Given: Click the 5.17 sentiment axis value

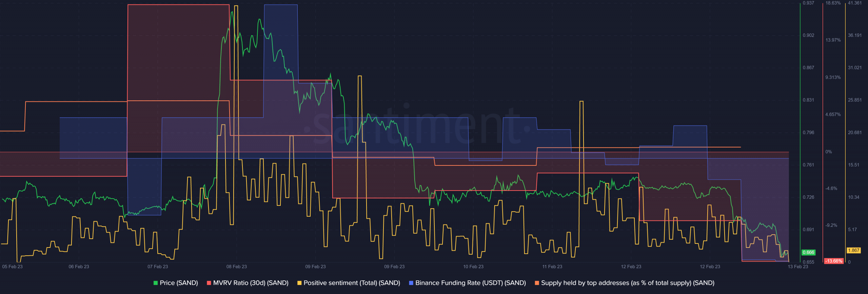Looking at the screenshot, I should point(852,230).
